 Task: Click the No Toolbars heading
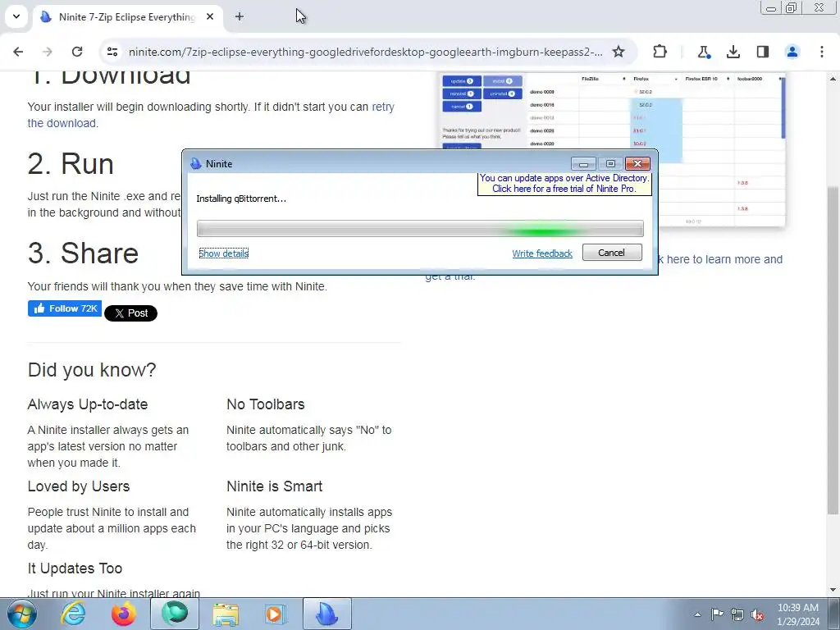click(265, 404)
